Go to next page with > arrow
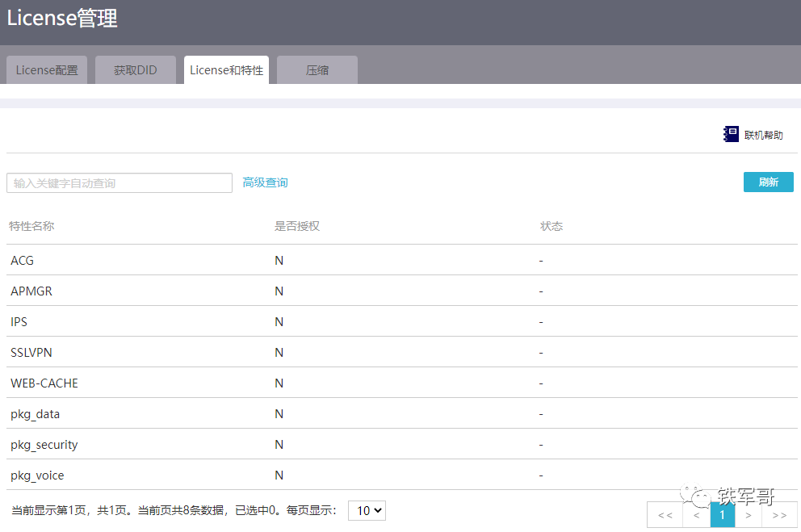This screenshot has width=801, height=532. (748, 515)
